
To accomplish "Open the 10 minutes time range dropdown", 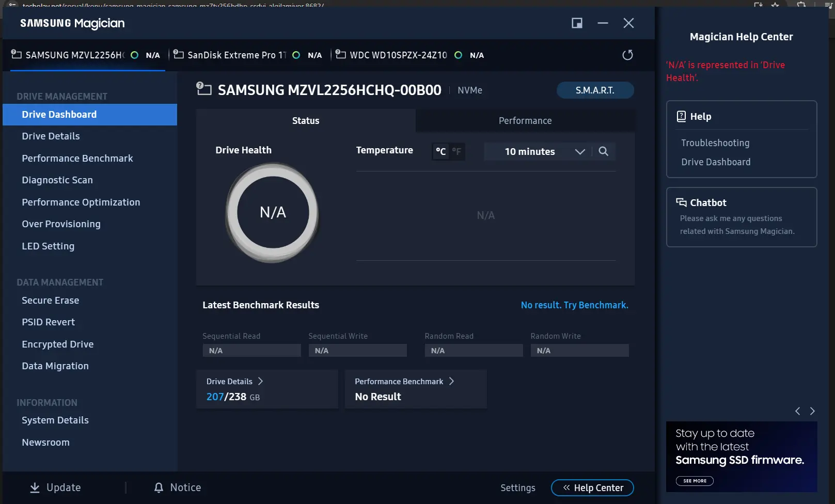I will click(537, 151).
